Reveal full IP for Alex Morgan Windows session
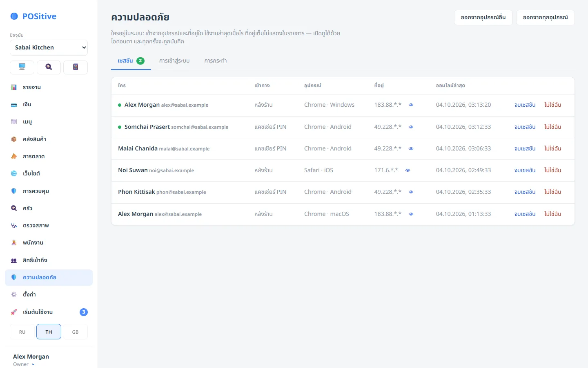The width and height of the screenshot is (588, 368). pos(411,105)
